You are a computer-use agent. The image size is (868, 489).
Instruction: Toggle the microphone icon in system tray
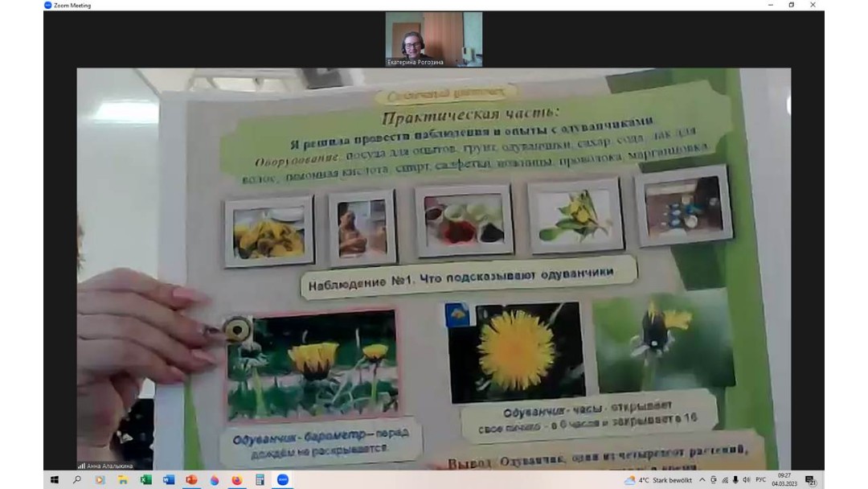[x=735, y=480]
